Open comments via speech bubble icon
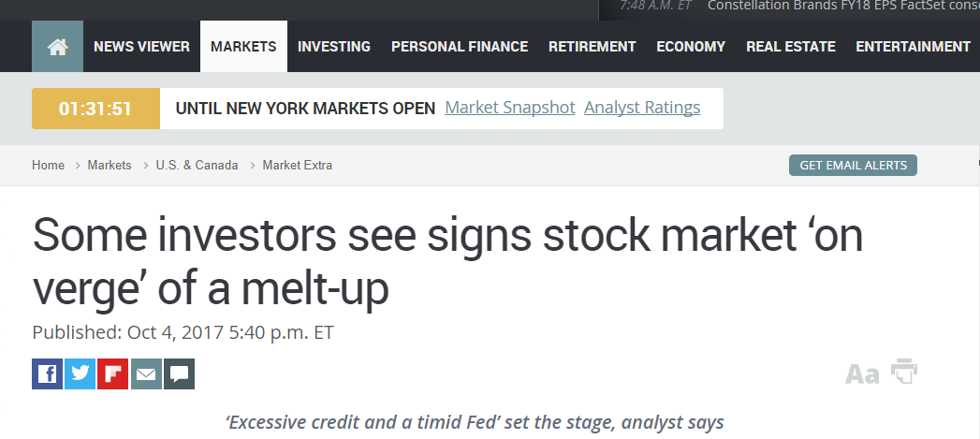 pyautogui.click(x=179, y=374)
